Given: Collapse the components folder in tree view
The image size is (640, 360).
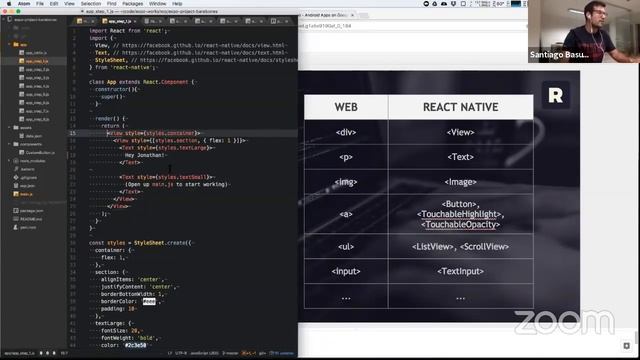Looking at the screenshot, I should point(9,144).
